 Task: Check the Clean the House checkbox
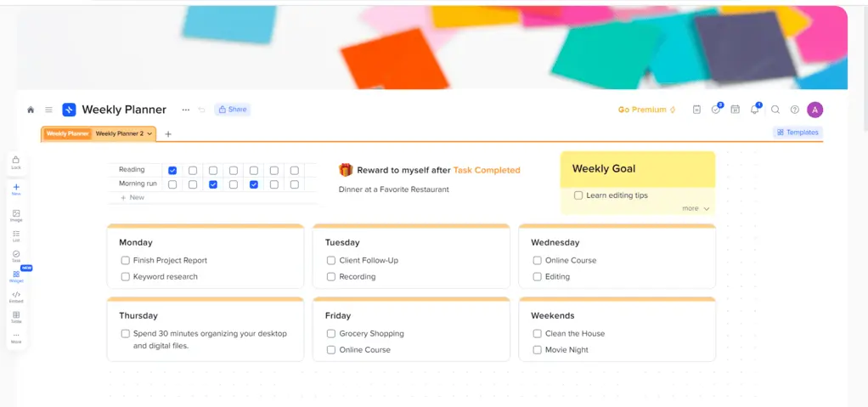tap(537, 333)
